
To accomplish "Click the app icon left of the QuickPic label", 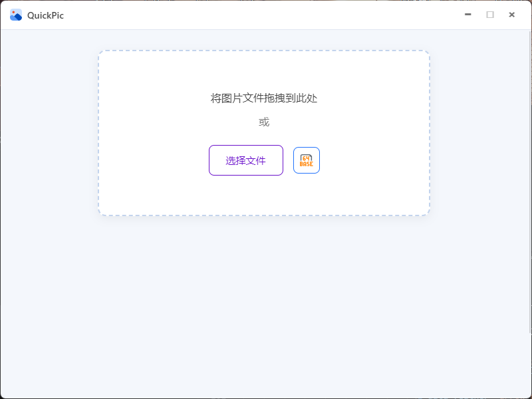I will pos(15,14).
